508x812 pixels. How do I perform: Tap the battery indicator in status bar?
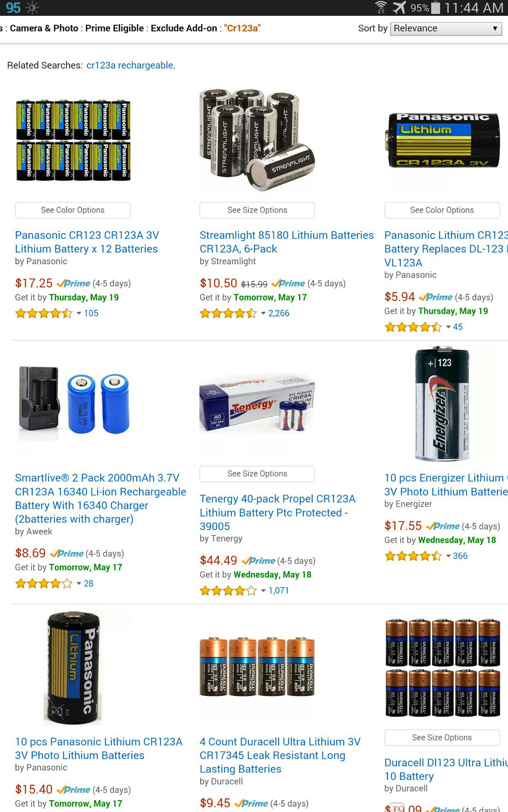(435, 8)
